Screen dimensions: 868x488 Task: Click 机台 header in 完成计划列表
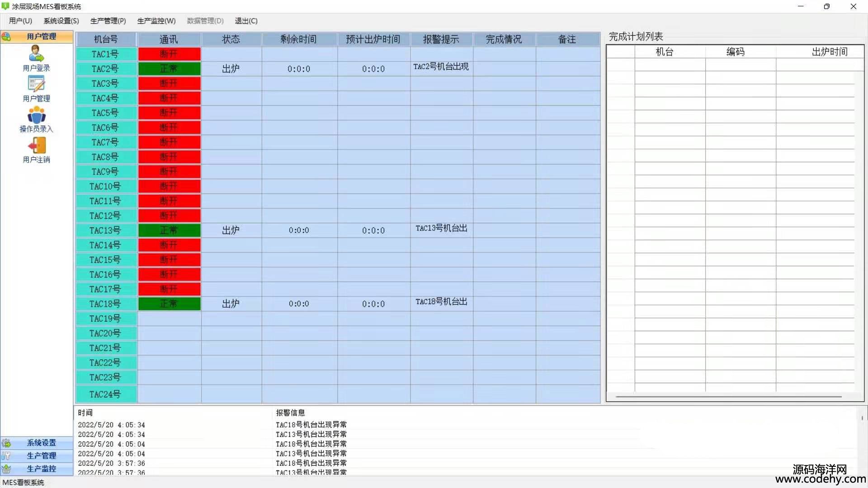(670, 52)
